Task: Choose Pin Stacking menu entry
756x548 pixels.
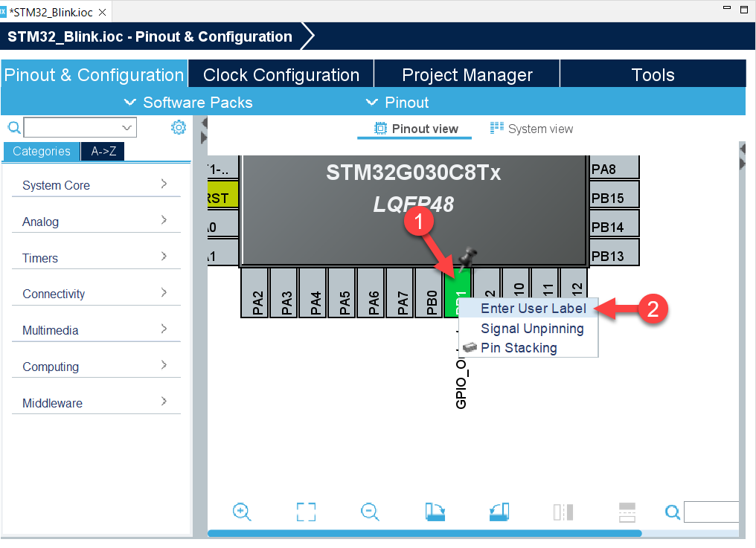Action: [528, 347]
